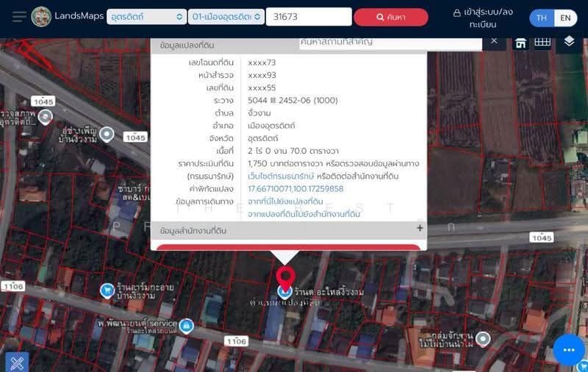Open the hamburger menu
Screen dimensions: 588x372
point(19,17)
